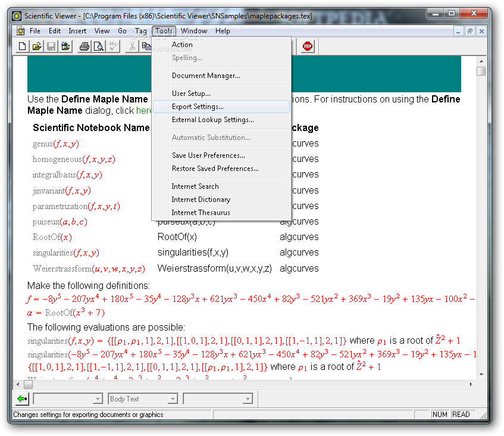Click black Weierstrassform(u,v,w,x,y,z) Maple name
This screenshot has width=504, height=436.
tap(215, 269)
